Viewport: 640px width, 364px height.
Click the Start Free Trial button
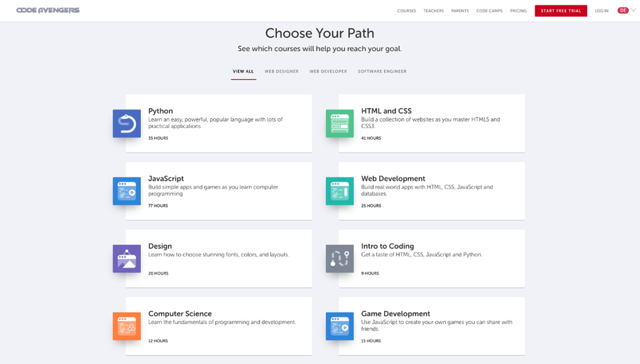[x=561, y=11]
